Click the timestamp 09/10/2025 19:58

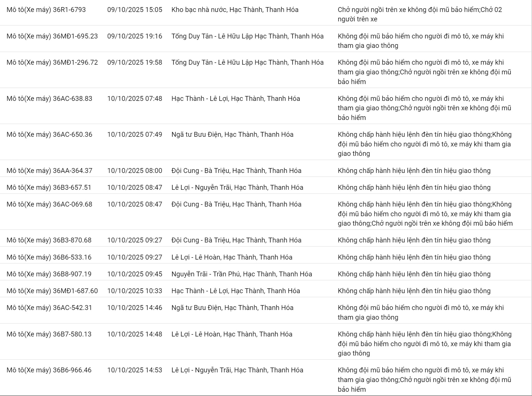click(135, 62)
